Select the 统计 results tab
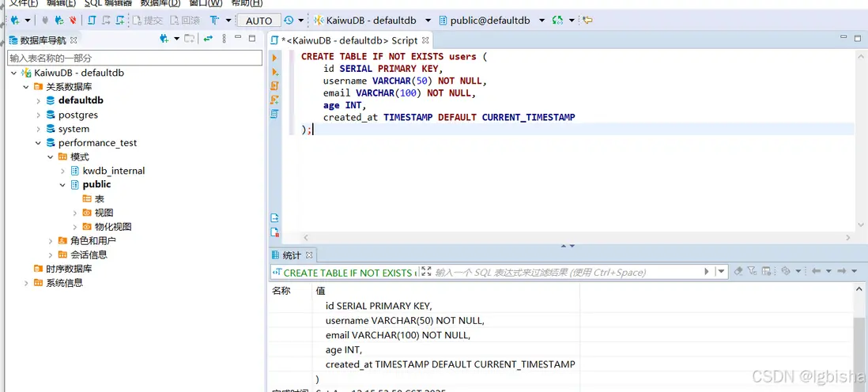 [291, 255]
